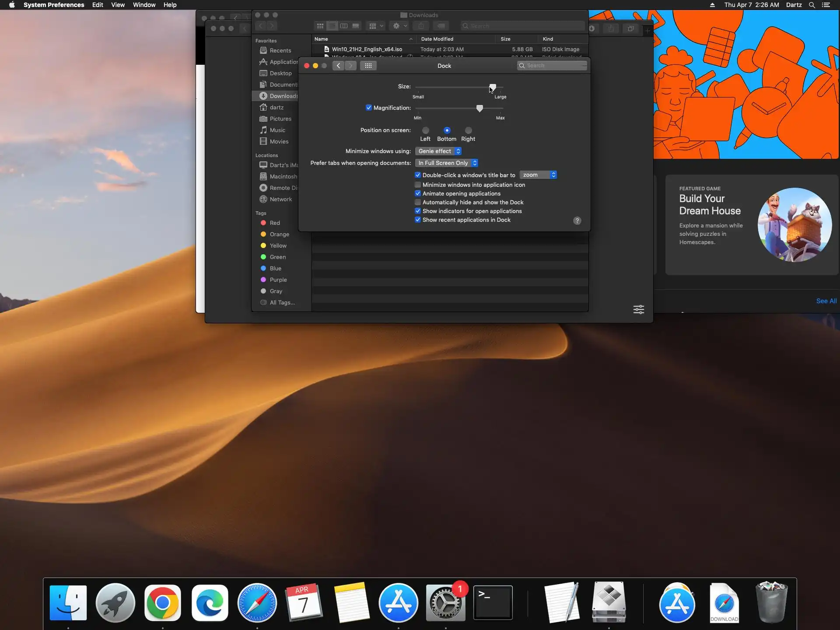Click the Show All grid icon
This screenshot has height=630, width=840.
pos(368,66)
